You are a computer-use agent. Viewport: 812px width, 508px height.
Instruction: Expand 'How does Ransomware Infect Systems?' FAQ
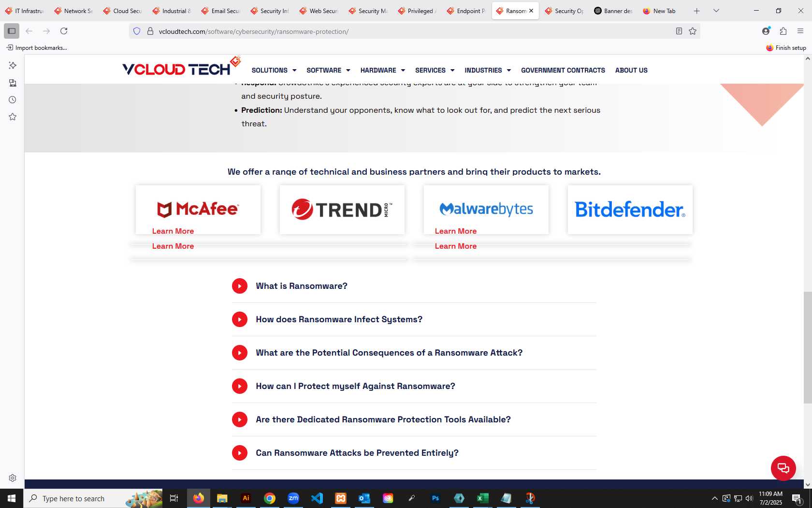click(414, 319)
